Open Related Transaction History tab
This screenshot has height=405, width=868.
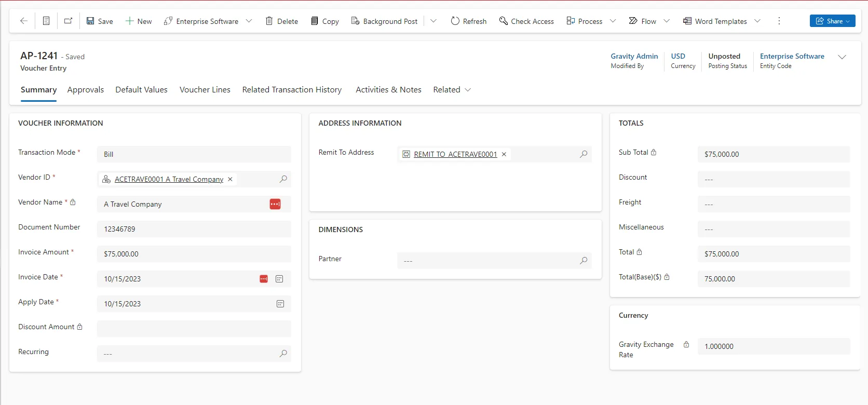[292, 90]
